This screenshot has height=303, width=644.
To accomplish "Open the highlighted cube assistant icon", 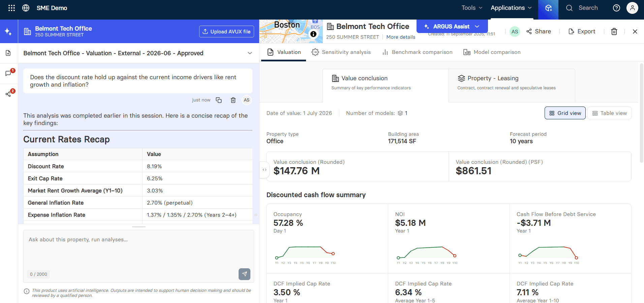I will [548, 9].
